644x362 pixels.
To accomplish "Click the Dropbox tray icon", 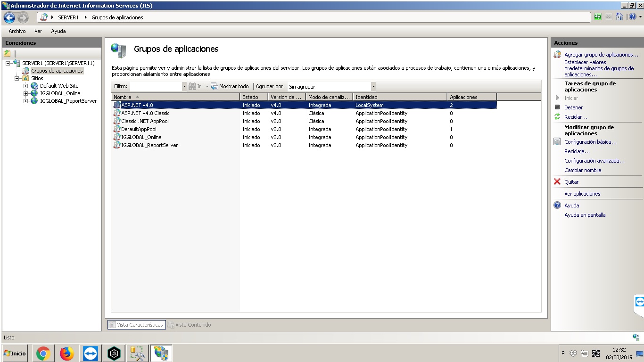I will coord(573,353).
